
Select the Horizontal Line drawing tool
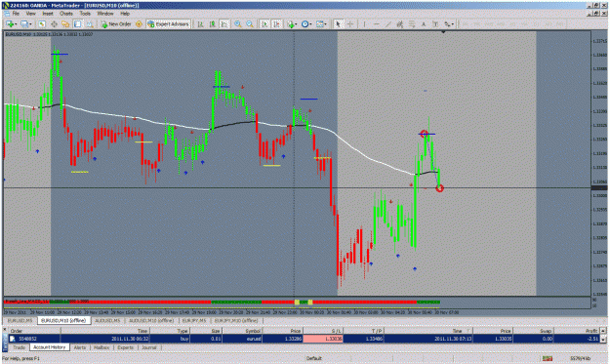point(376,24)
